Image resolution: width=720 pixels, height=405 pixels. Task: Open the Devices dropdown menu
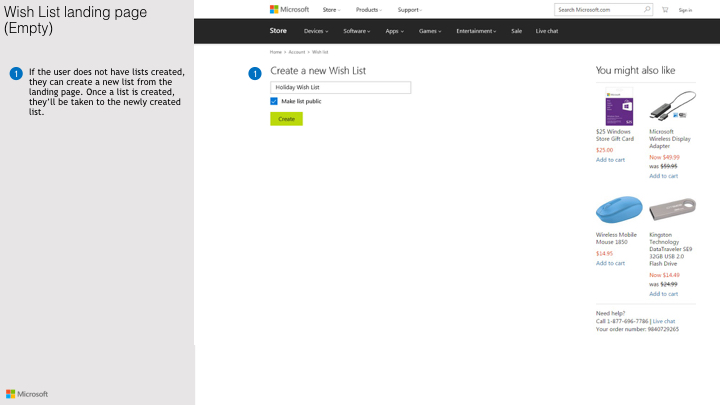tap(316, 31)
